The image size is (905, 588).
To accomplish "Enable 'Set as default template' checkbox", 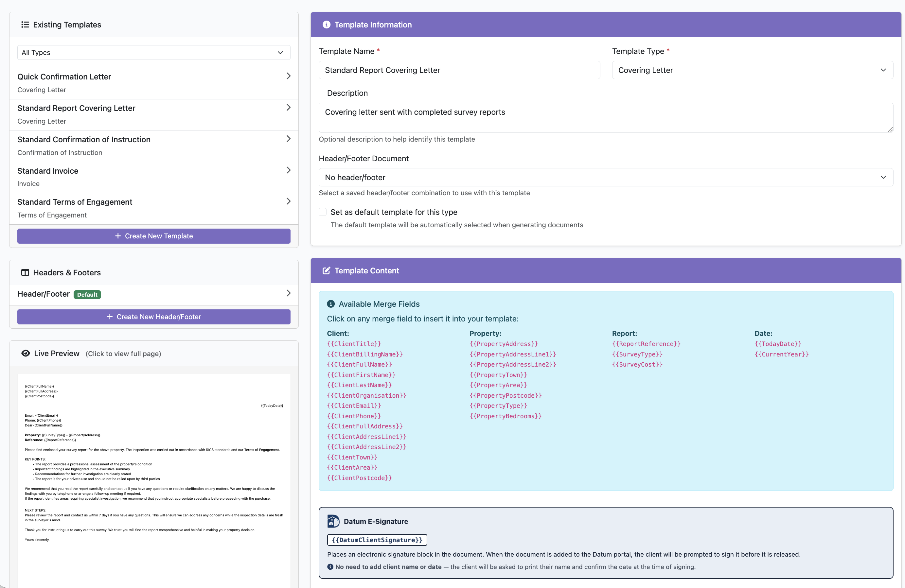I will coord(323,212).
